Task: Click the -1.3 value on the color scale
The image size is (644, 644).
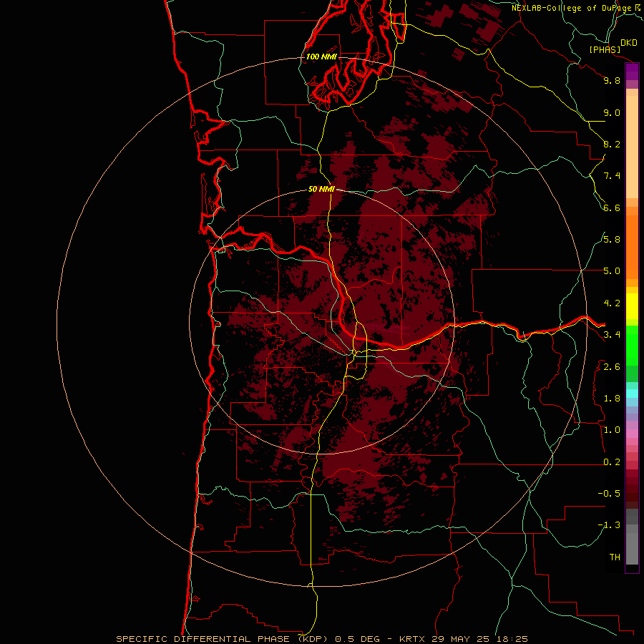Action: coord(609,525)
